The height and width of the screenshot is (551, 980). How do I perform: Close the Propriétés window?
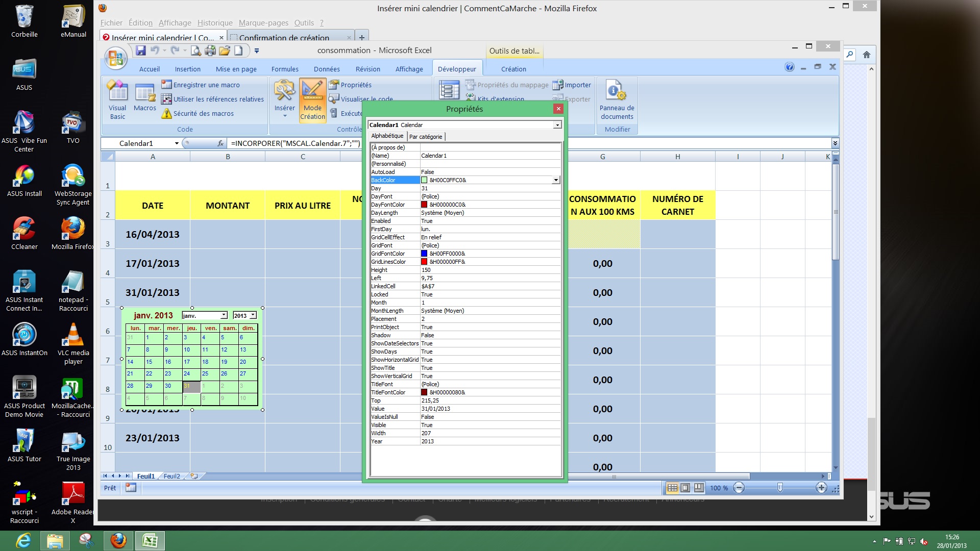(558, 109)
